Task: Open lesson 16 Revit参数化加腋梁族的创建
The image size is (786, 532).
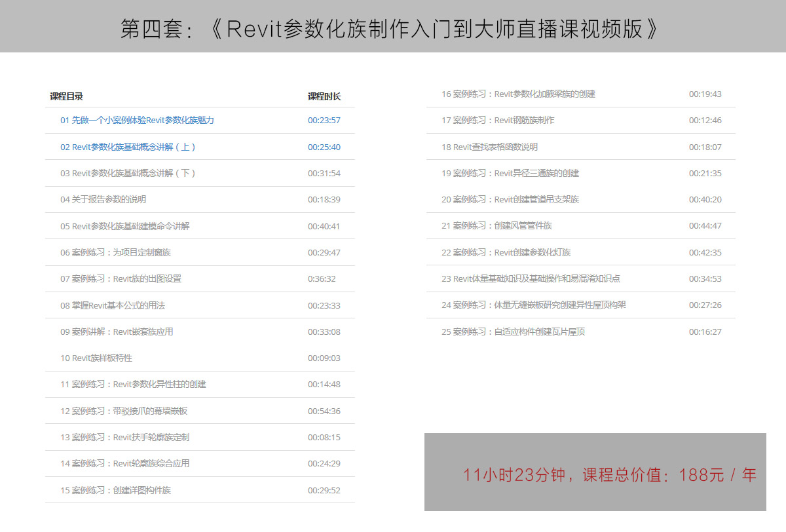Action: (x=518, y=94)
